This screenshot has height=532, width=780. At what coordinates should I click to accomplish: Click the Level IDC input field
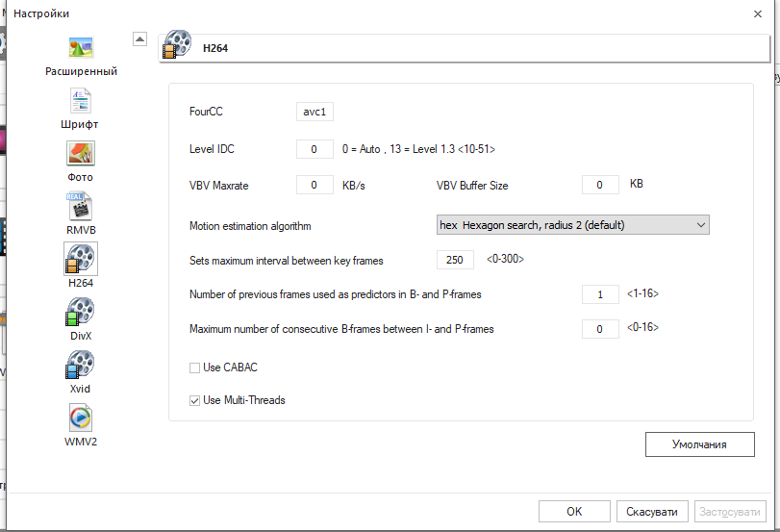pos(315,149)
